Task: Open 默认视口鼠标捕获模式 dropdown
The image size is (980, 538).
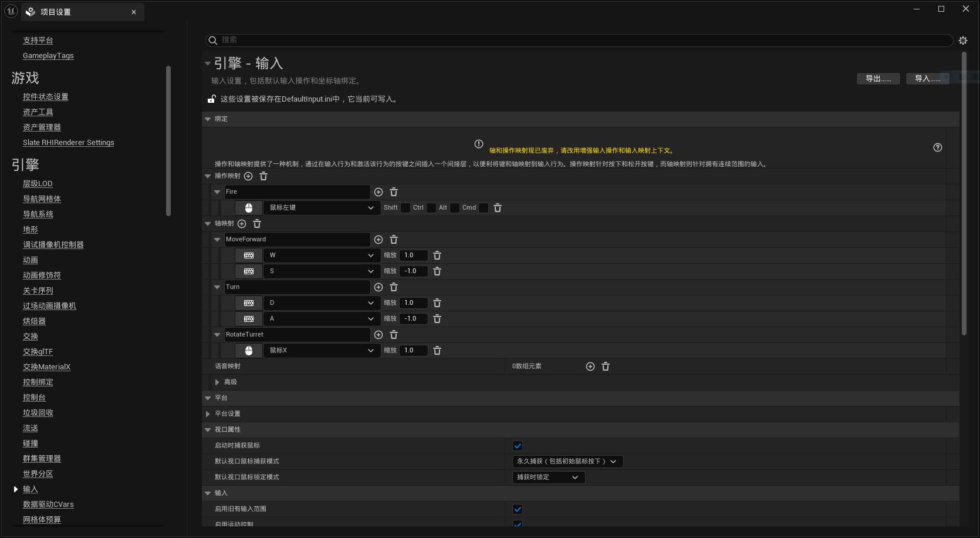Action: (567, 462)
